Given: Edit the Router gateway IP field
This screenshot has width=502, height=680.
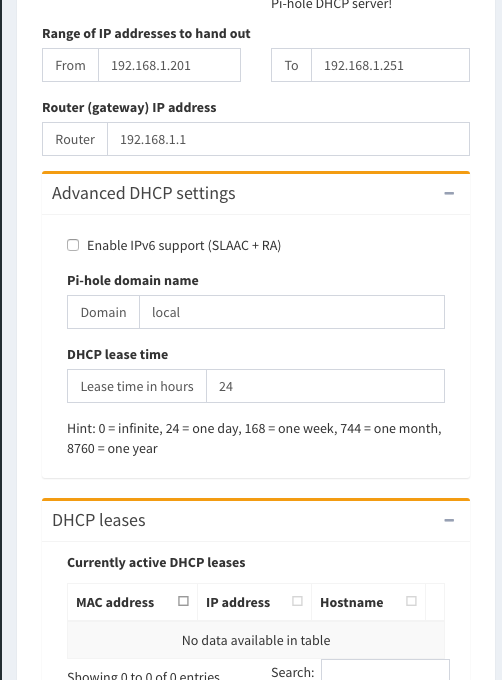Looking at the screenshot, I should click(x=288, y=139).
